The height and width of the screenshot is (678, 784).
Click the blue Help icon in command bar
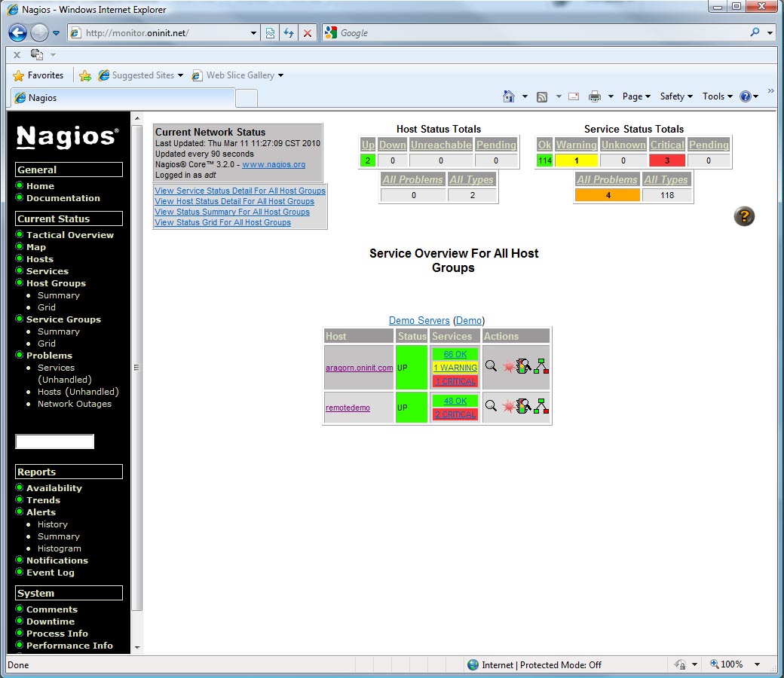pos(746,96)
